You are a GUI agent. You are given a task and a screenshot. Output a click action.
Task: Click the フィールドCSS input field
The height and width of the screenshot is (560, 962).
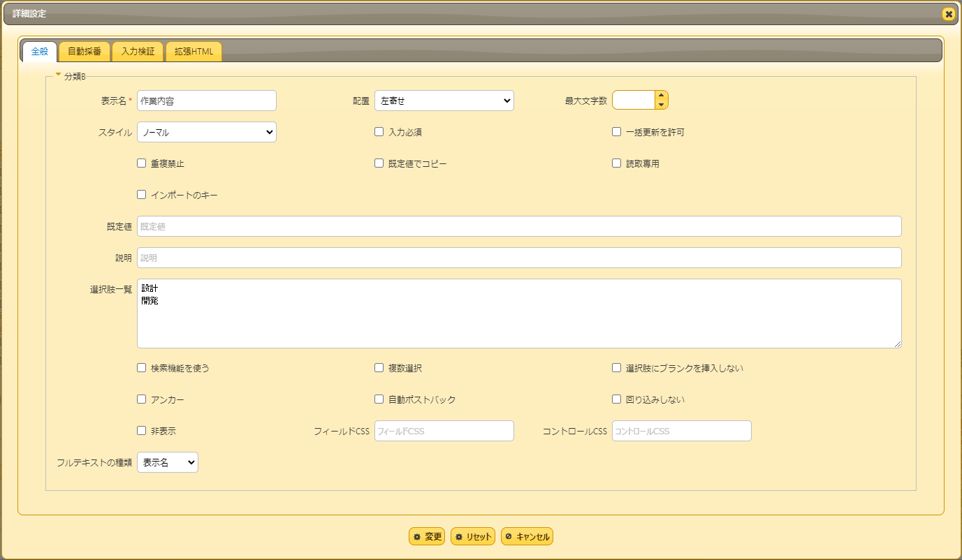[x=444, y=431]
